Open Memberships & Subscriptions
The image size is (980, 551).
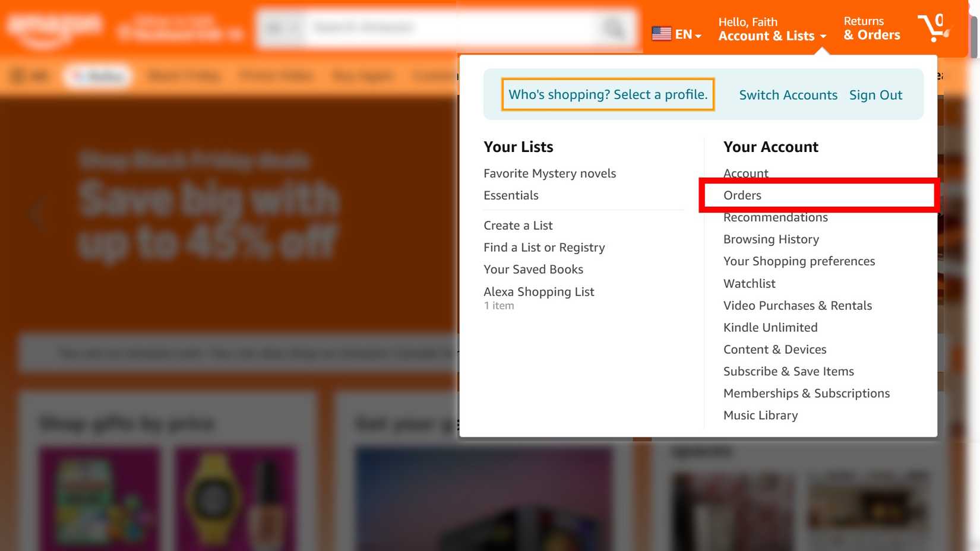[806, 393]
